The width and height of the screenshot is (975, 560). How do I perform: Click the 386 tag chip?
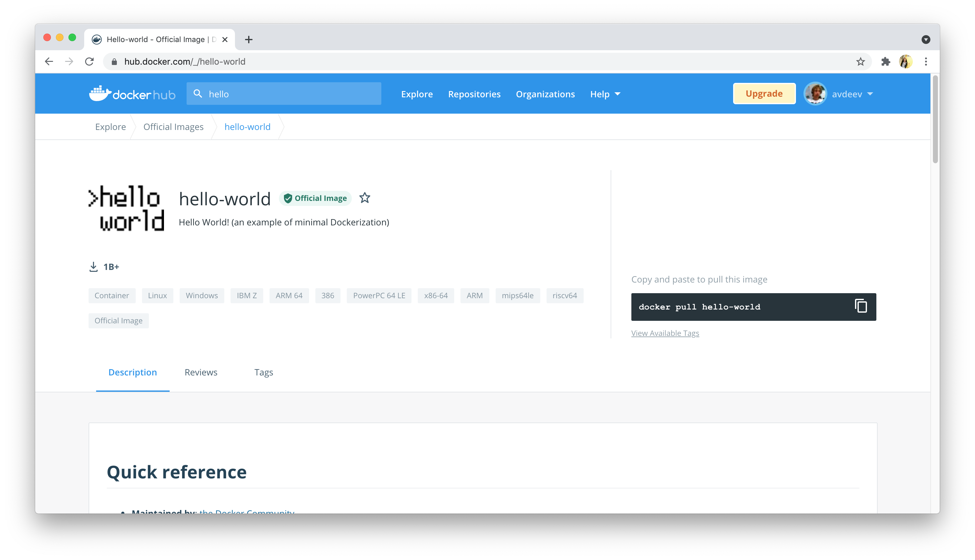coord(327,295)
